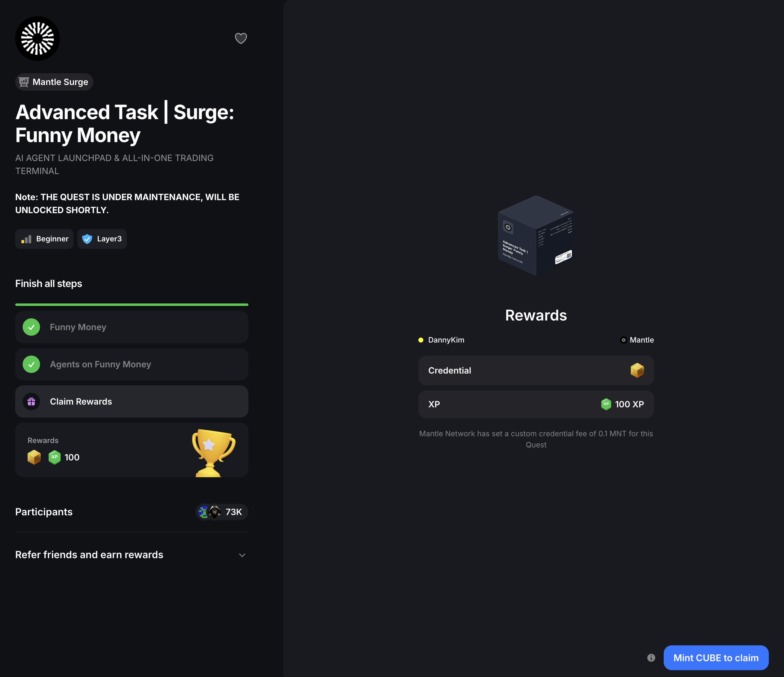Click the green checkmark on Funny Money step
Image resolution: width=784 pixels, height=677 pixels.
click(x=31, y=327)
